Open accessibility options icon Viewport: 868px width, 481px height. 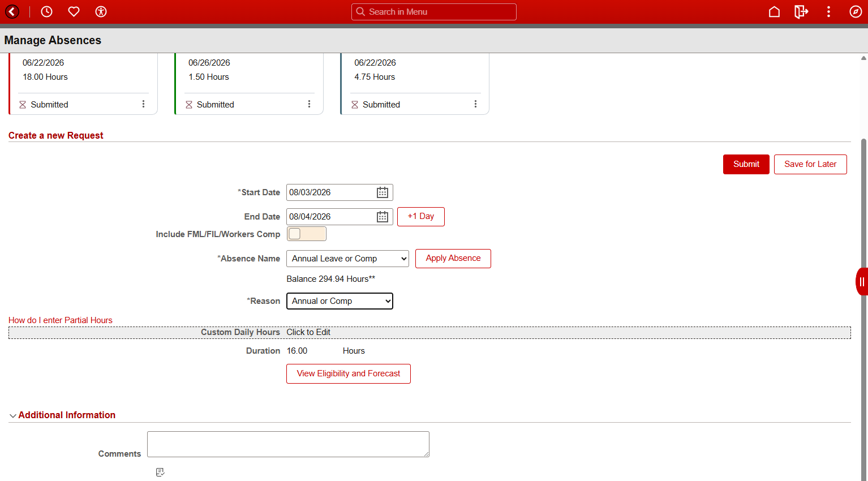pyautogui.click(x=101, y=11)
